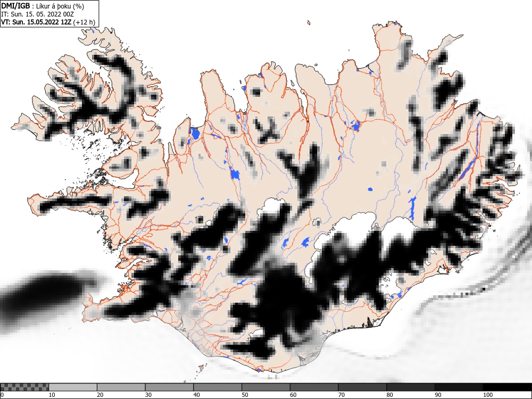The width and height of the screenshot is (532, 399).
Task: Click the '40' scale label
Action: tap(196, 395)
